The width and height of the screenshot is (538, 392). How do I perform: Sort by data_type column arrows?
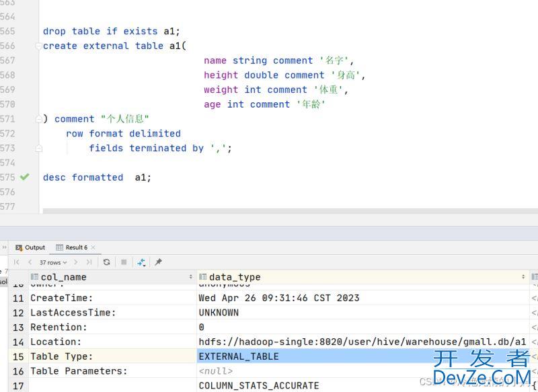coord(523,277)
